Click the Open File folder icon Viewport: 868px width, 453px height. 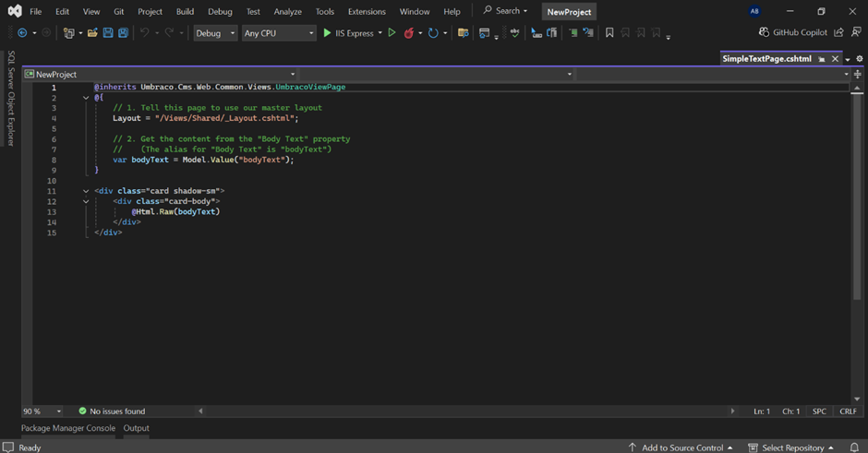(x=92, y=33)
